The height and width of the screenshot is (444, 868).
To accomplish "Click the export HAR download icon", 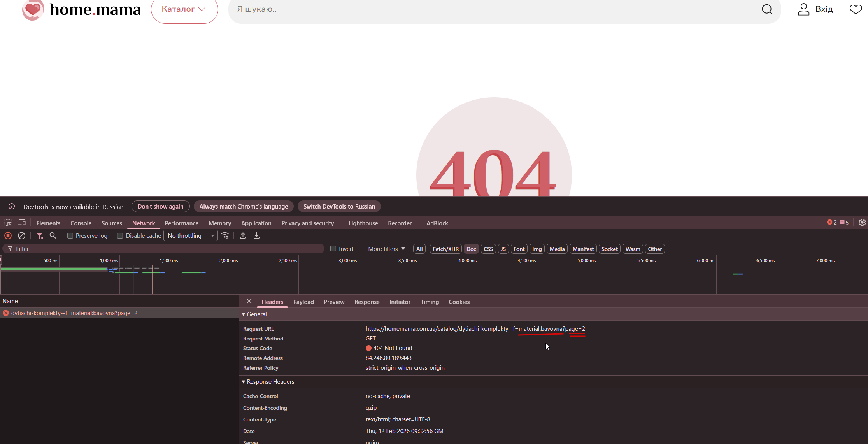I will (256, 235).
